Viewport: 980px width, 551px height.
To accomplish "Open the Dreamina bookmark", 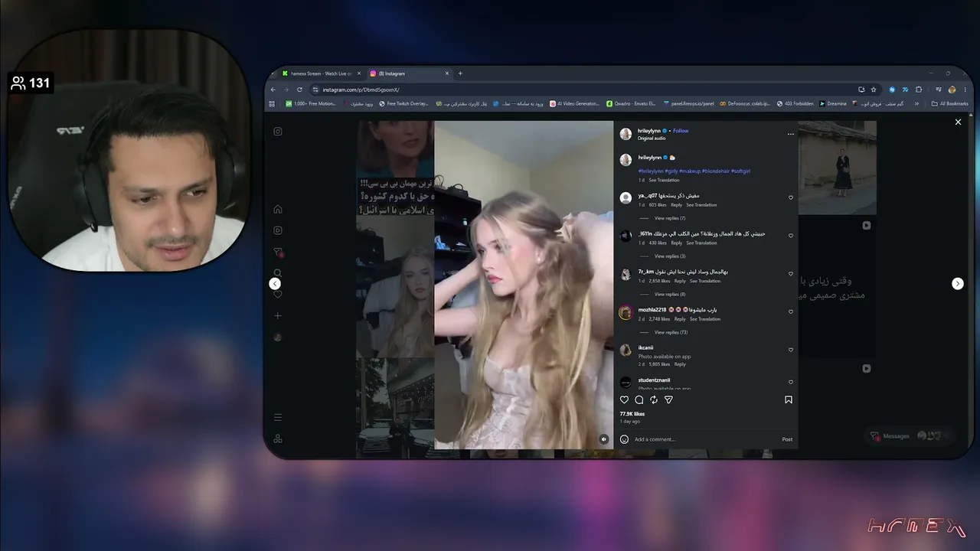I will [833, 103].
